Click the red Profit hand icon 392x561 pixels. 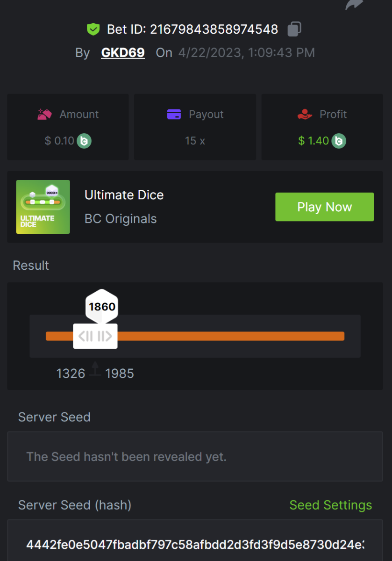(x=305, y=114)
